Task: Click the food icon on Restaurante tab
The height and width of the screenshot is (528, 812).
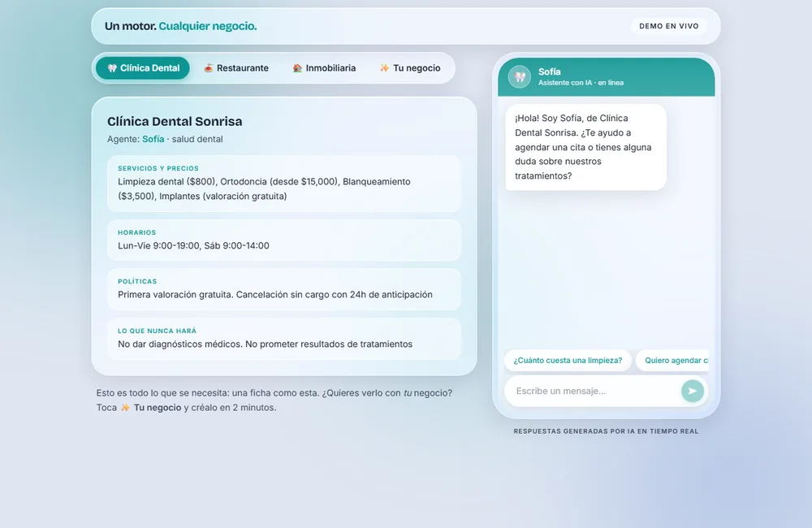Action: [x=208, y=68]
